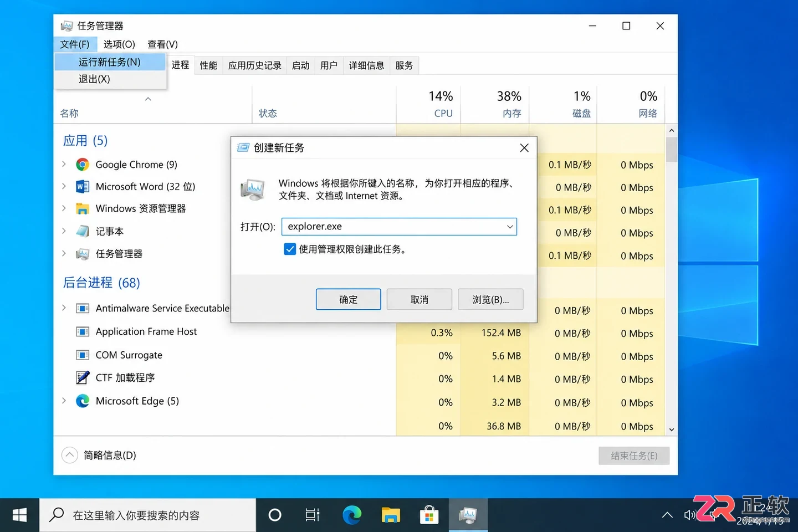Click the Microsoft Word process icon
This screenshot has width=798, height=532.
click(x=83, y=186)
